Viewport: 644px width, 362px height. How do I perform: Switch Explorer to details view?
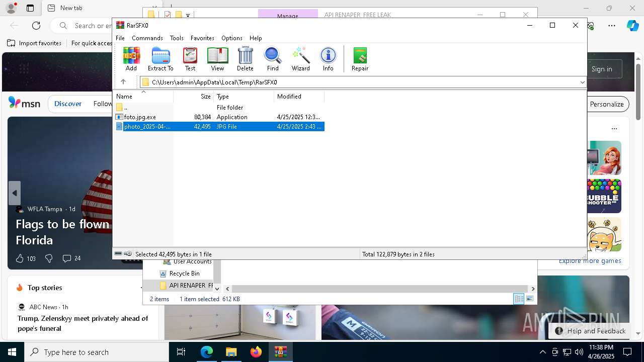click(x=519, y=299)
